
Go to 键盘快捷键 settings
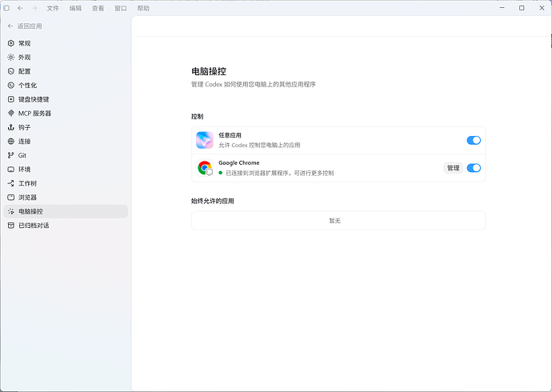(x=66, y=99)
